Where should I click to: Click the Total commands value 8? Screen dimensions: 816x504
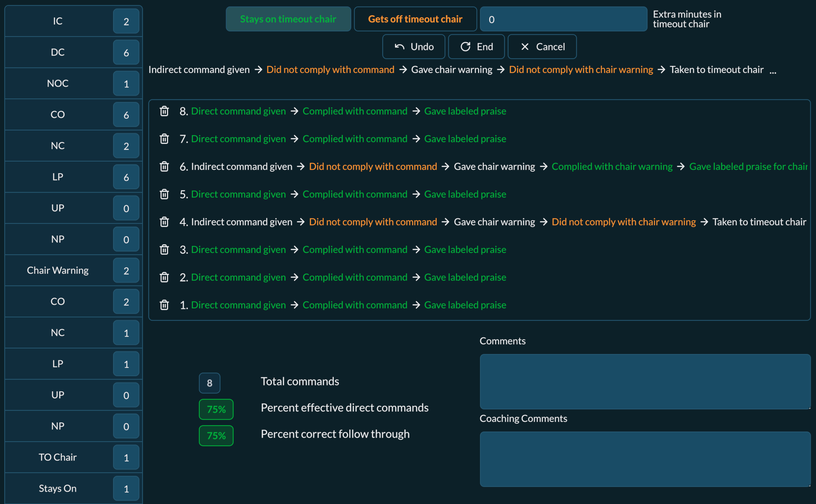(210, 383)
